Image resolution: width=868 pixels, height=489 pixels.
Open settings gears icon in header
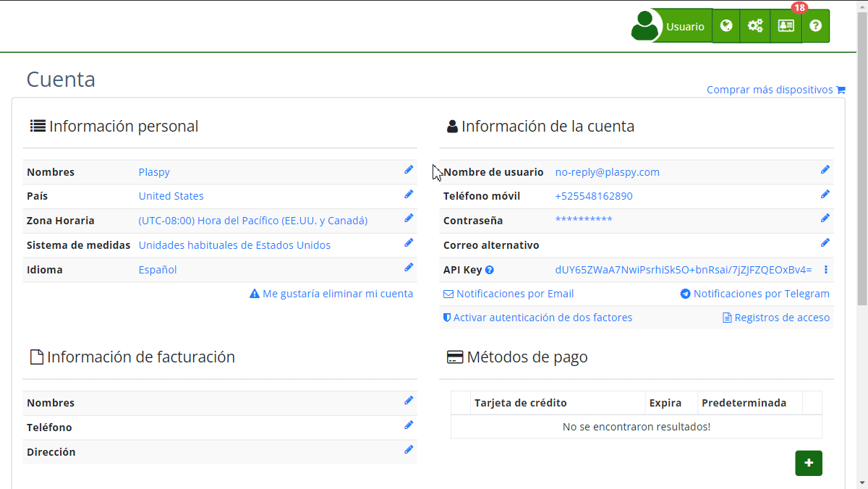pos(755,26)
